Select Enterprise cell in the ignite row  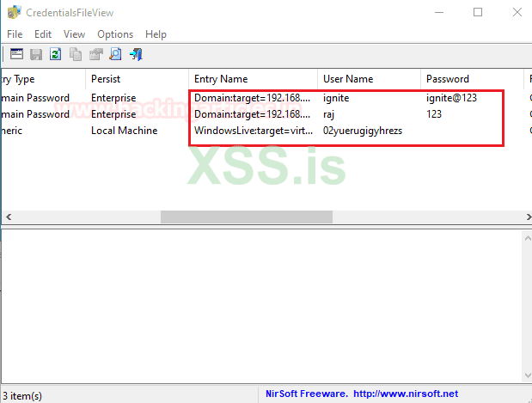[x=113, y=98]
